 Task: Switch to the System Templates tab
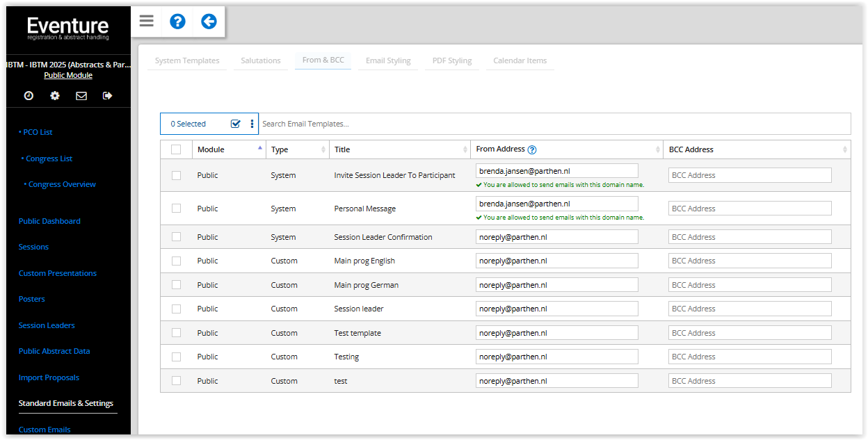click(x=187, y=60)
